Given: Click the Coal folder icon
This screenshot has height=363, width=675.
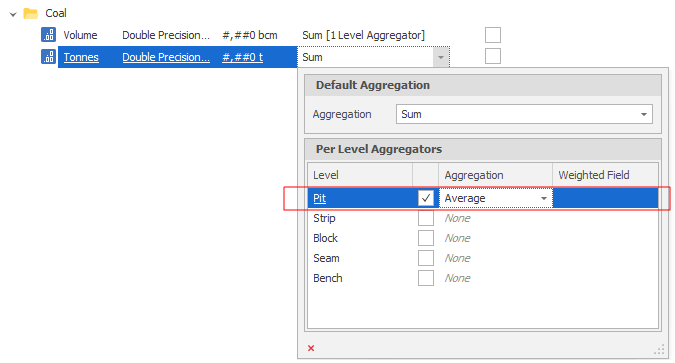Looking at the screenshot, I should pos(31,13).
